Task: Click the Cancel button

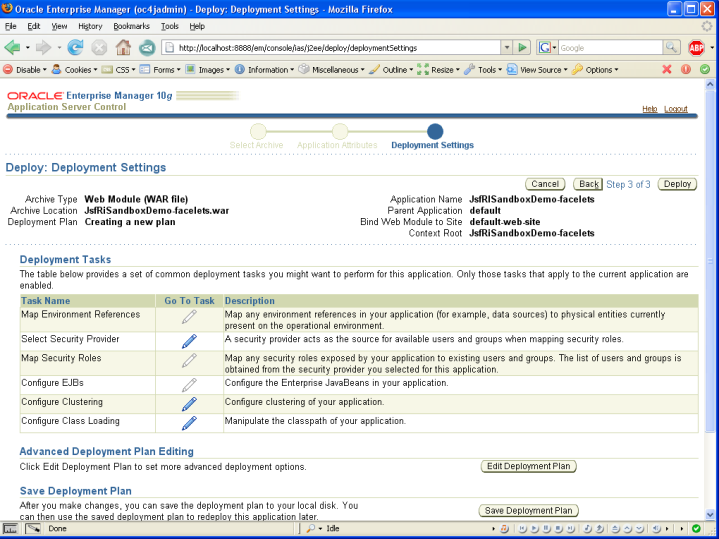Action: (x=545, y=184)
